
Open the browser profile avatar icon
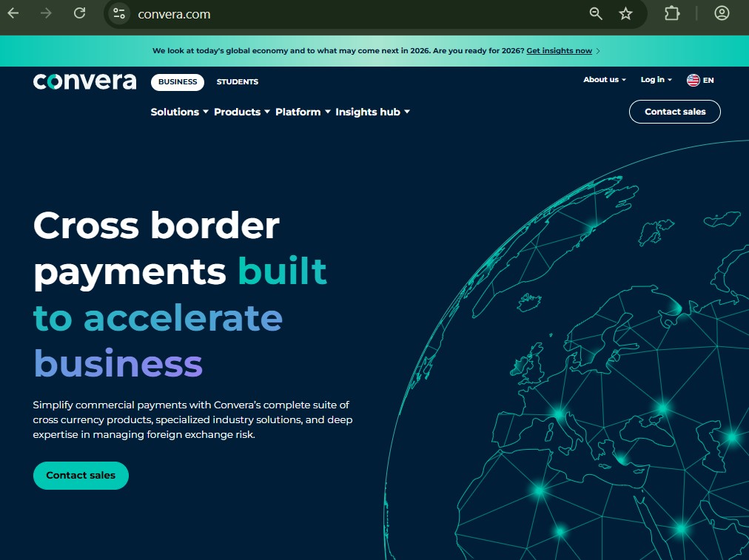tap(722, 13)
